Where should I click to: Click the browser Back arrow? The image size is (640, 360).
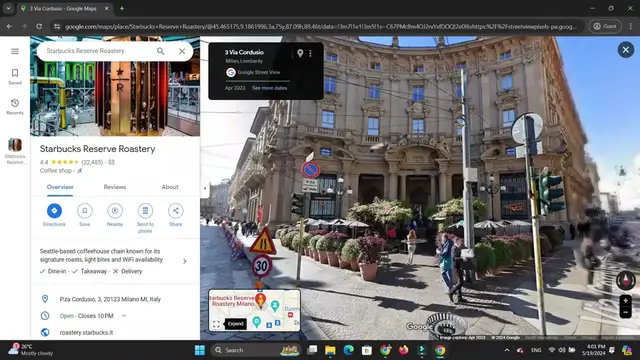(9, 27)
